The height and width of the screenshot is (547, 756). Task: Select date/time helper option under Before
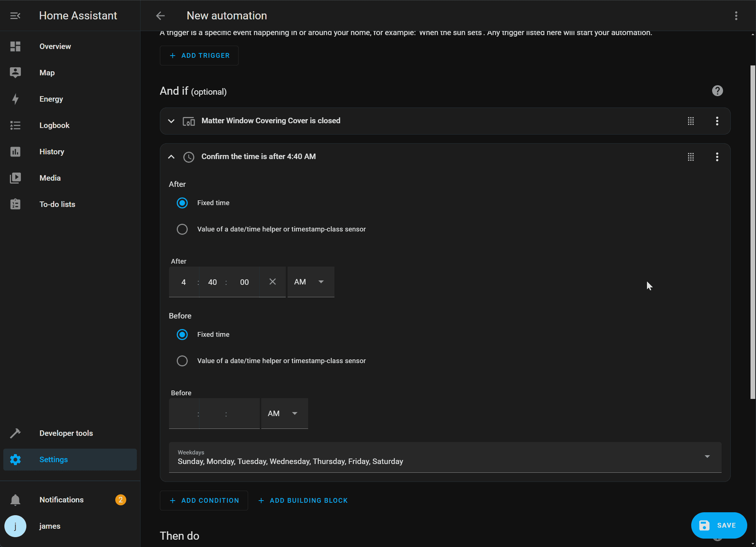[182, 361]
